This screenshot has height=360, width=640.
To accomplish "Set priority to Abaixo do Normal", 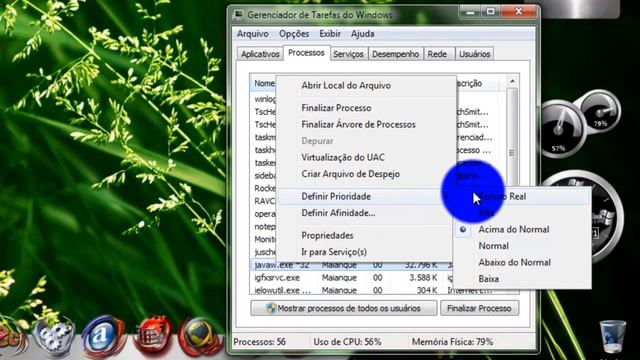I will click(x=522, y=262).
